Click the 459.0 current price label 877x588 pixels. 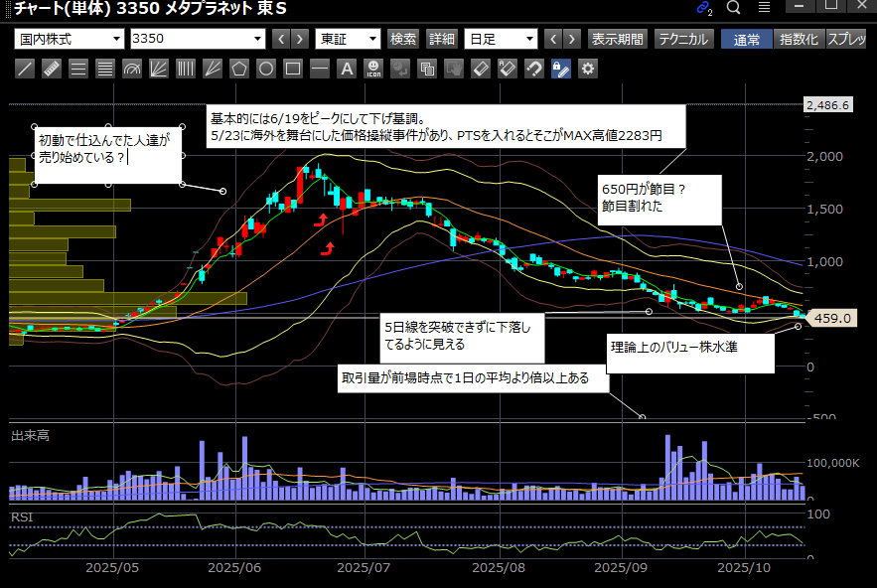tap(832, 319)
